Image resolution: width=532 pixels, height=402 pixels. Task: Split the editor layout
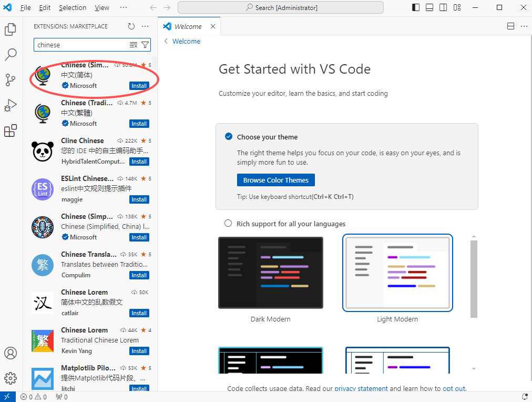(x=510, y=26)
